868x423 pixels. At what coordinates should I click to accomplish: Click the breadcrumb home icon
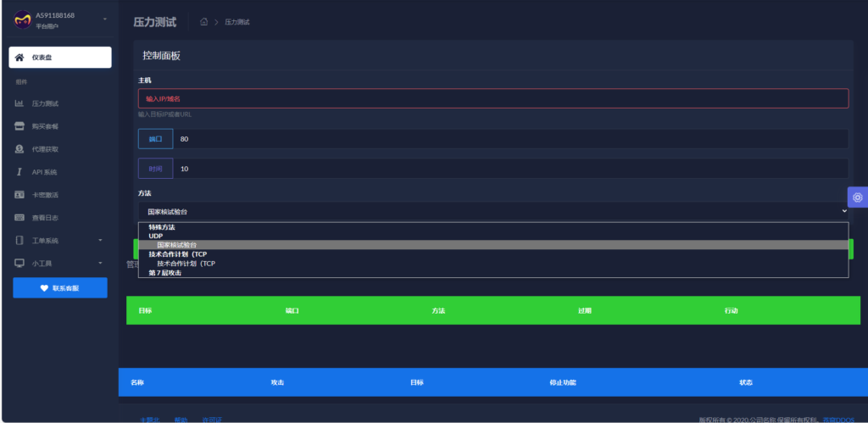pos(203,22)
